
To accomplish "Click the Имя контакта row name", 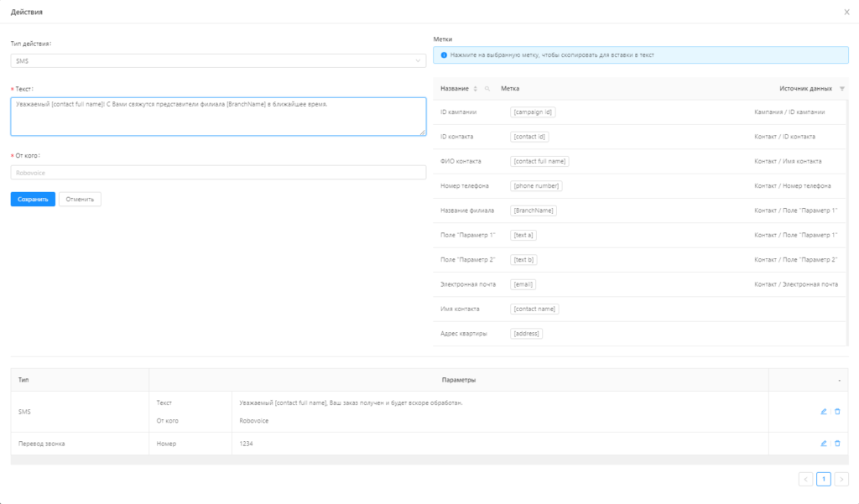I will click(460, 309).
